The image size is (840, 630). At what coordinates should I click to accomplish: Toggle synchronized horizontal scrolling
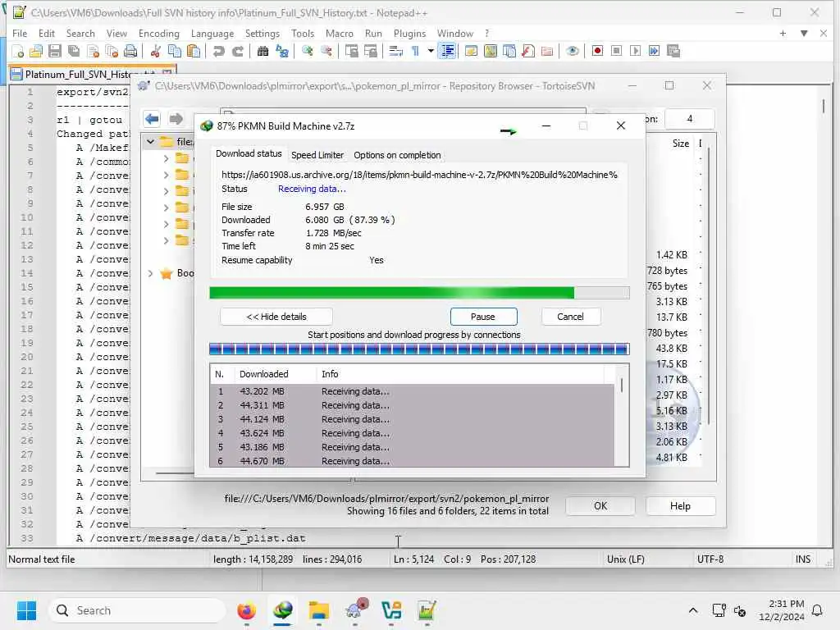tap(371, 52)
